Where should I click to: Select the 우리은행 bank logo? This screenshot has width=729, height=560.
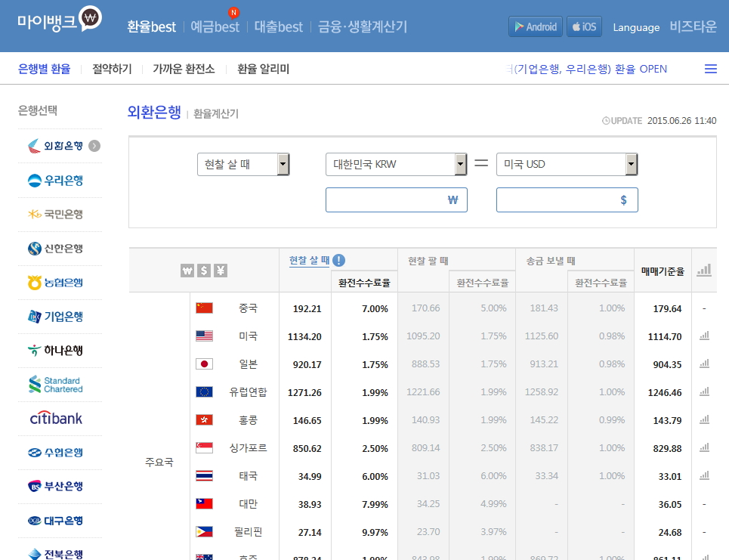[x=56, y=180]
